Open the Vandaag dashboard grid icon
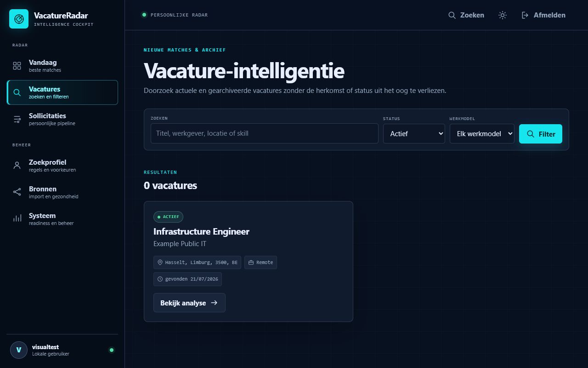The image size is (588, 368). click(x=17, y=66)
